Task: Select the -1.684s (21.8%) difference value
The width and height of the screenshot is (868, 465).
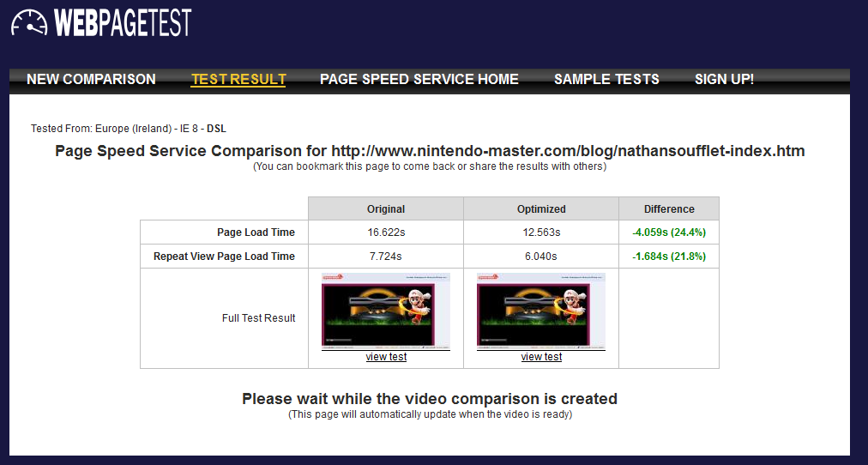Action: click(669, 257)
